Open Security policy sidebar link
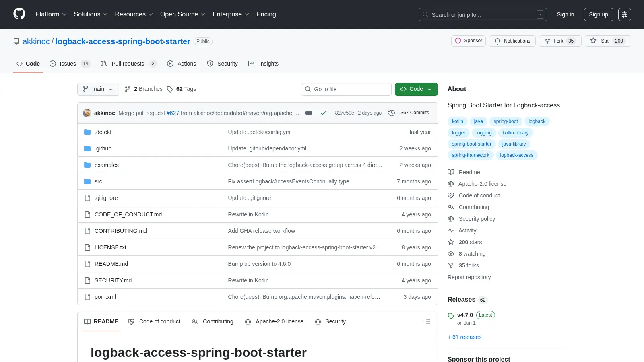644x362 pixels. coord(471,219)
